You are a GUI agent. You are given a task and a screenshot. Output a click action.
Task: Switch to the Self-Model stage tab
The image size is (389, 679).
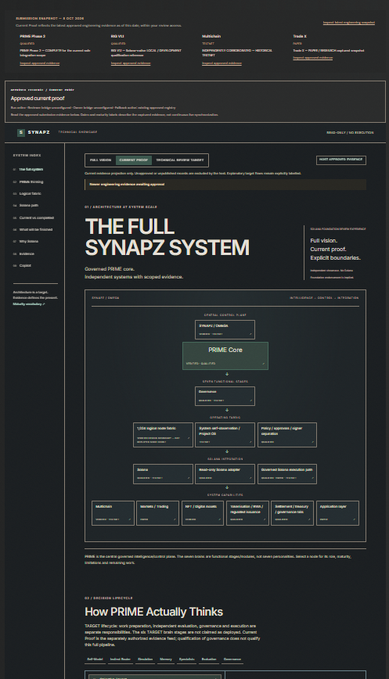pos(95,659)
